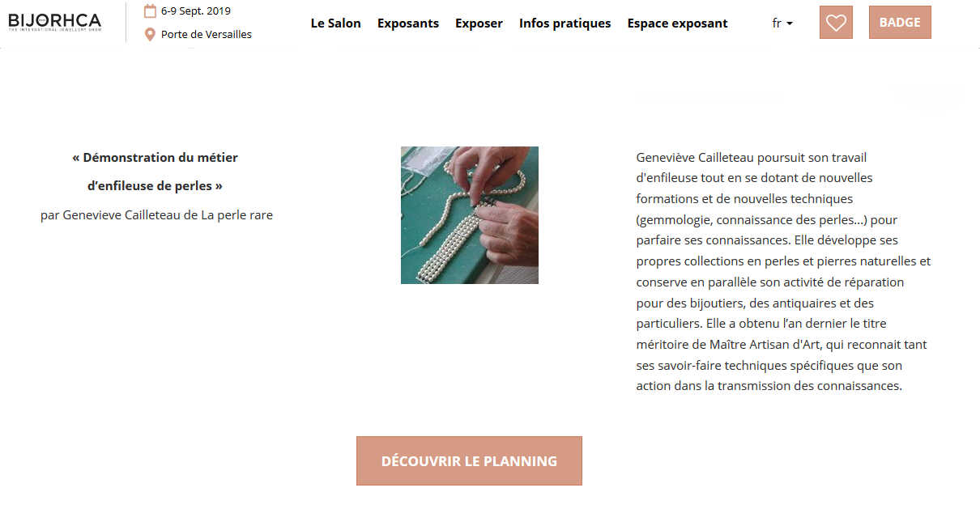The width and height of the screenshot is (980, 509).
Task: Open favorites with the heart icon
Action: pos(836,23)
